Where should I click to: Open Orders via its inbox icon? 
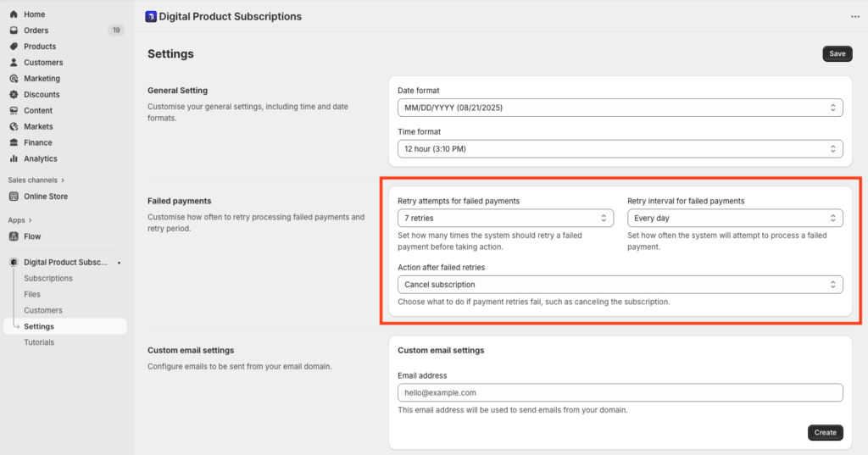click(14, 31)
